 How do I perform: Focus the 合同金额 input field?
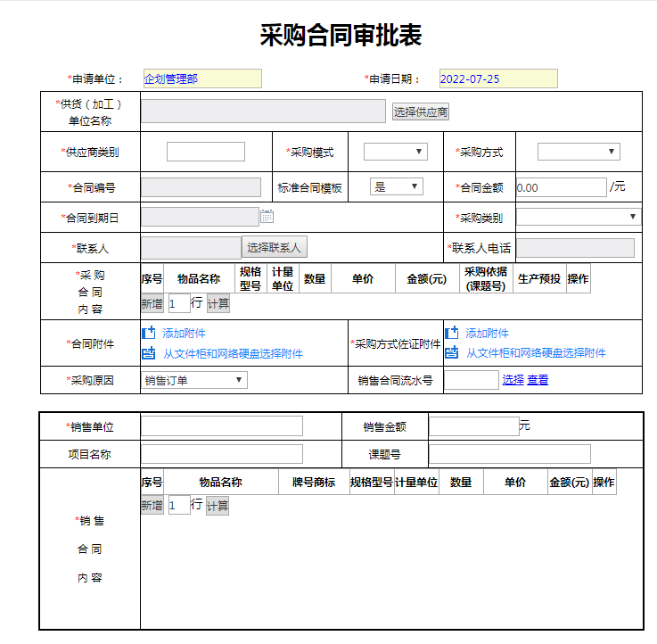point(561,187)
